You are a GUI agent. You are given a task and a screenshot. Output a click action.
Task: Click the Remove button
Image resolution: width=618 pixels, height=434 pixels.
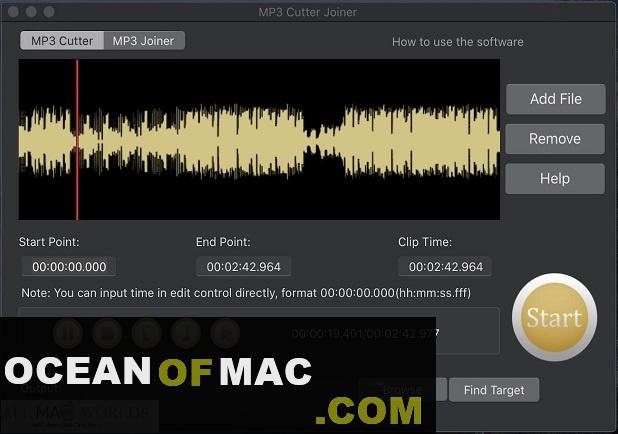[x=555, y=139]
